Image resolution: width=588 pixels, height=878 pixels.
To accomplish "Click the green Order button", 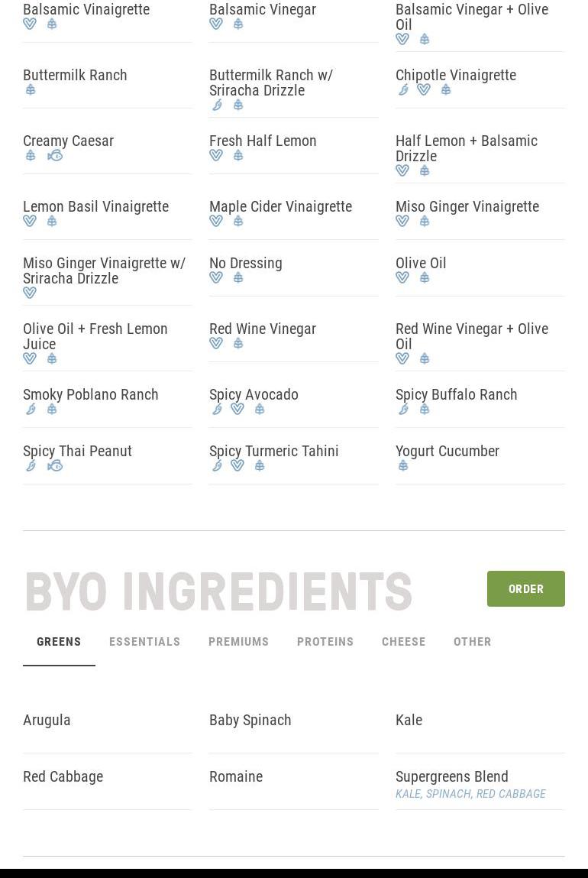I will click(526, 588).
